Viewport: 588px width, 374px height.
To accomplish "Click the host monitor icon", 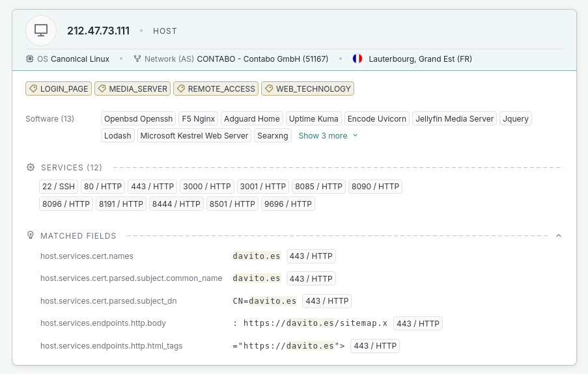I will pos(41,31).
